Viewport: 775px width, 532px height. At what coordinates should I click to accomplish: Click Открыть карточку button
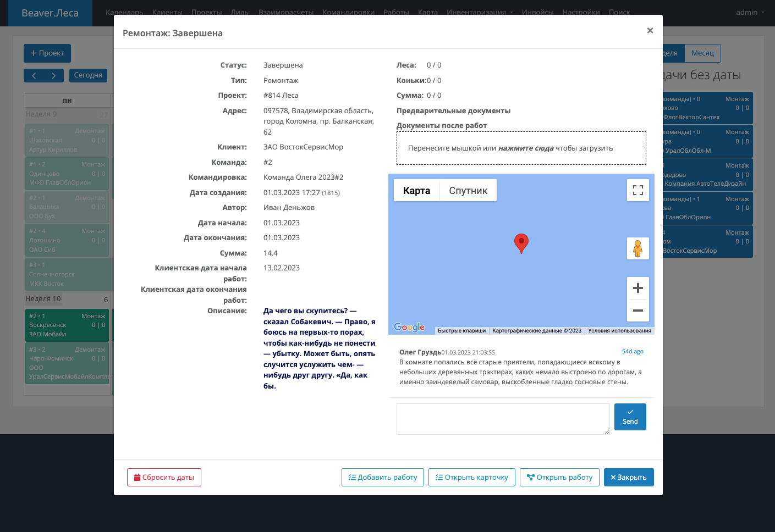tap(472, 477)
